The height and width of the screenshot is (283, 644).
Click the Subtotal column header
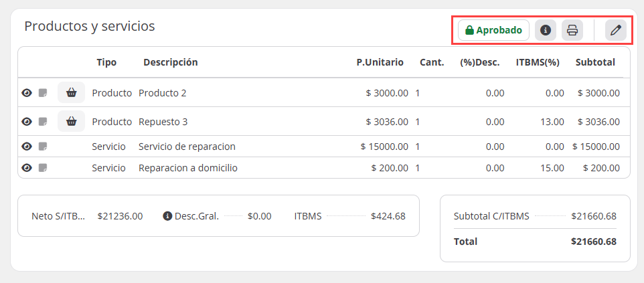tap(594, 62)
